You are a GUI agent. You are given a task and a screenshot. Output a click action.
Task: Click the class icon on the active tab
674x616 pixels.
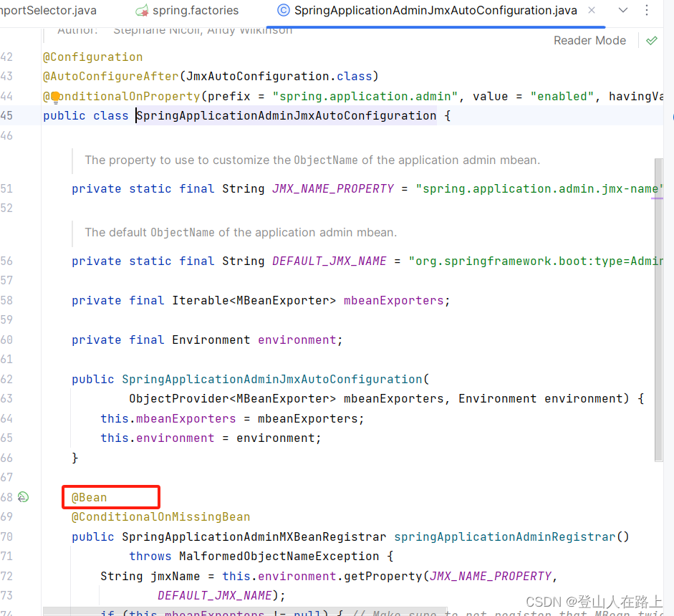click(x=283, y=10)
